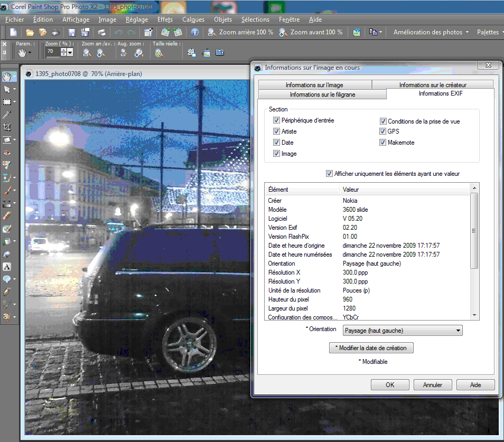Click the New image icon in toolbar
This screenshot has height=442, width=504.
pos(13,32)
